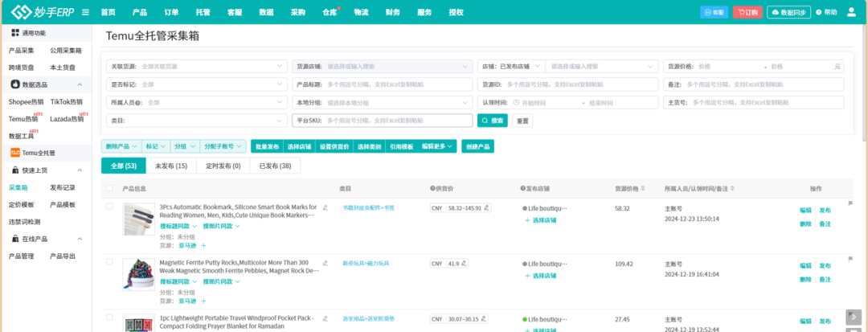
Task: Open 类目 filter dropdown
Action: (x=196, y=121)
